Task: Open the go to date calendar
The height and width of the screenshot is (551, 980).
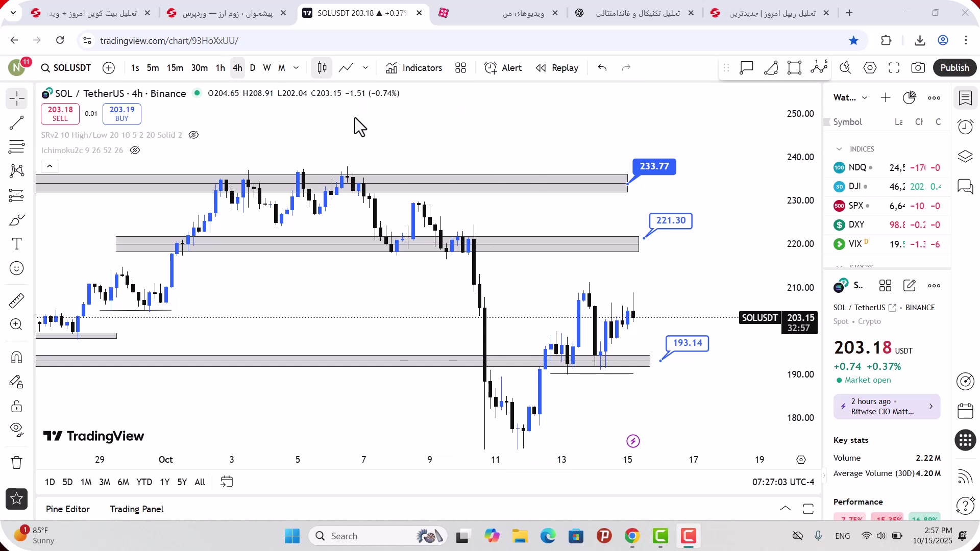Action: pos(227,482)
